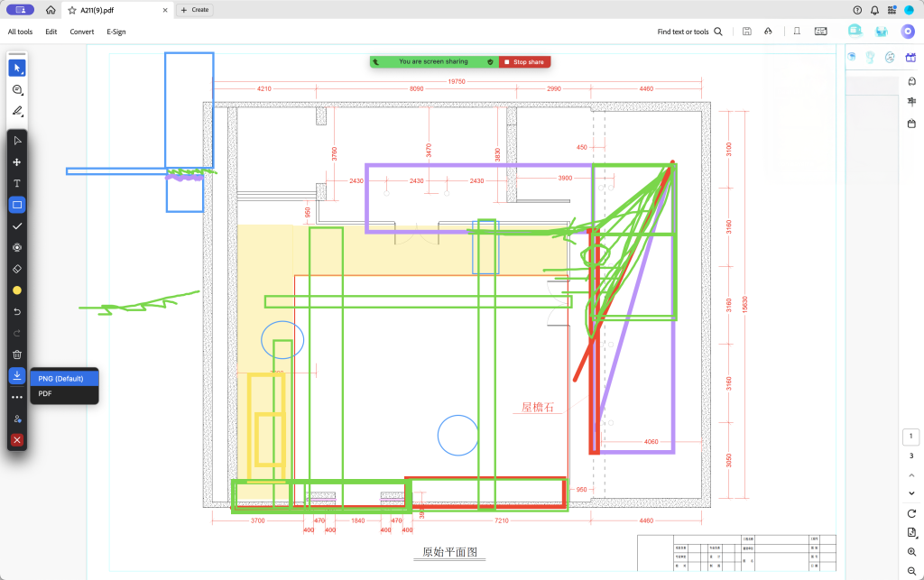The height and width of the screenshot is (580, 924).
Task: Click the Find text or tools search
Action: (x=689, y=32)
